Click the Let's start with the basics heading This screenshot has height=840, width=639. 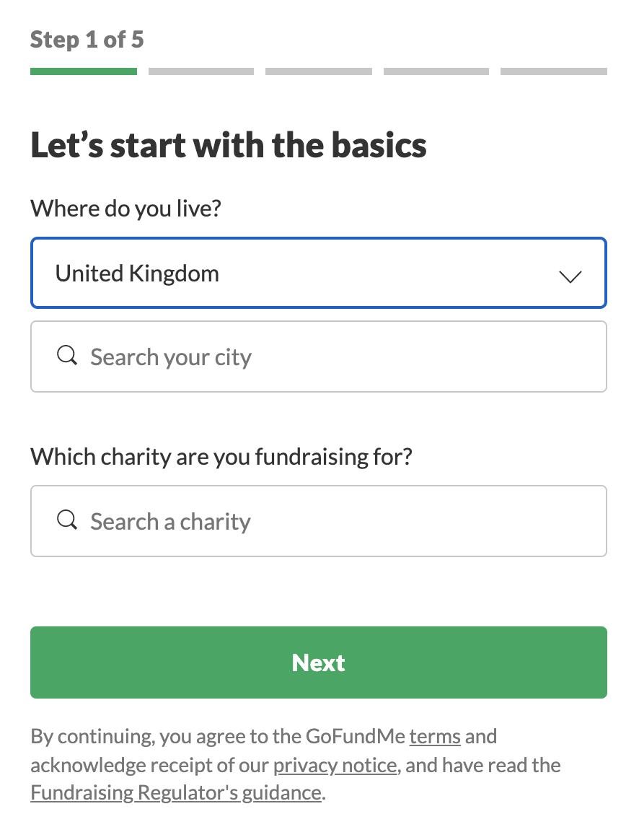coord(229,145)
